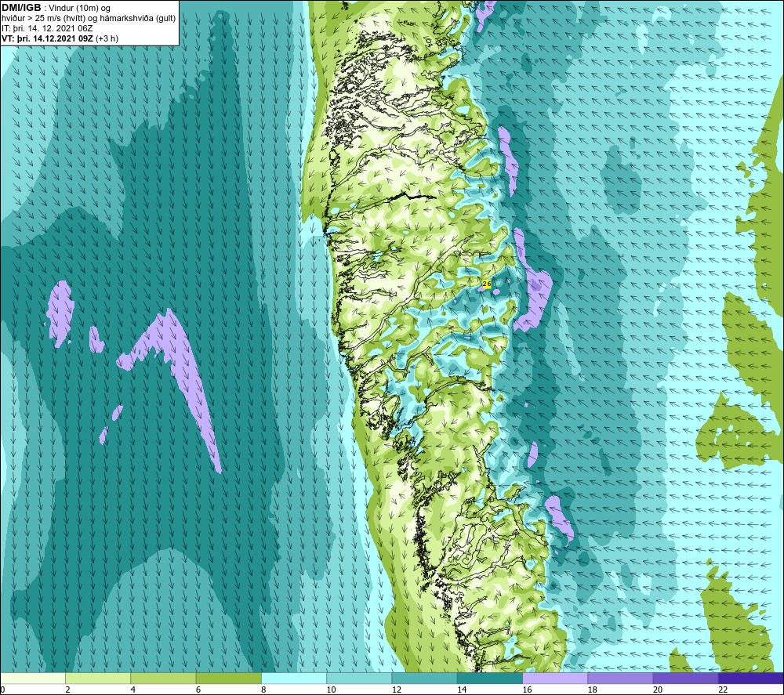Click the "(+3 h)" forecast offset text
This screenshot has width=784, height=695.
(107, 38)
